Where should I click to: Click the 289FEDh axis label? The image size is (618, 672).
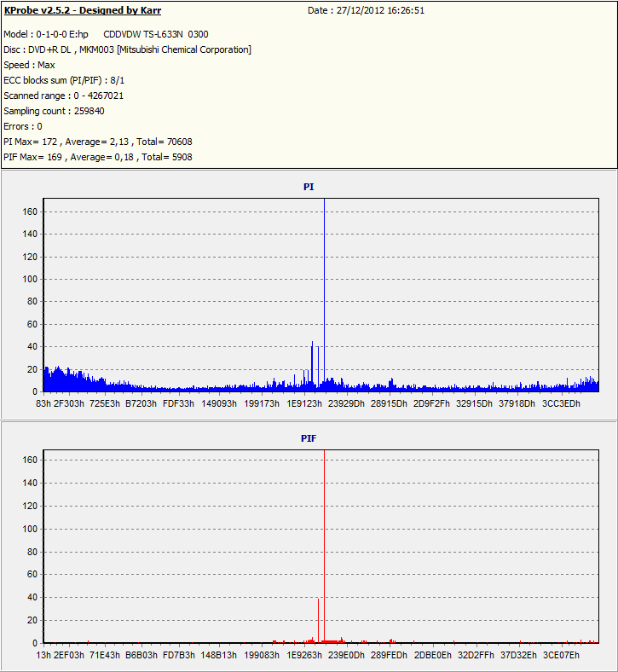point(389,655)
